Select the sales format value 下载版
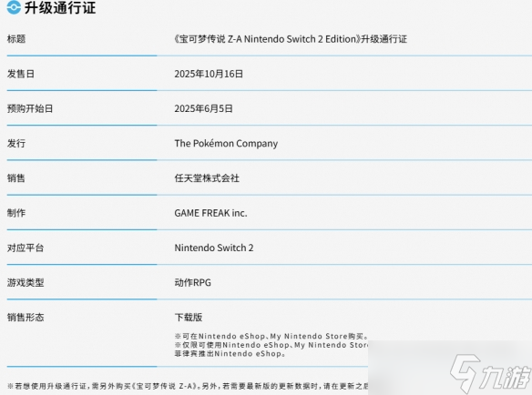 189,318
